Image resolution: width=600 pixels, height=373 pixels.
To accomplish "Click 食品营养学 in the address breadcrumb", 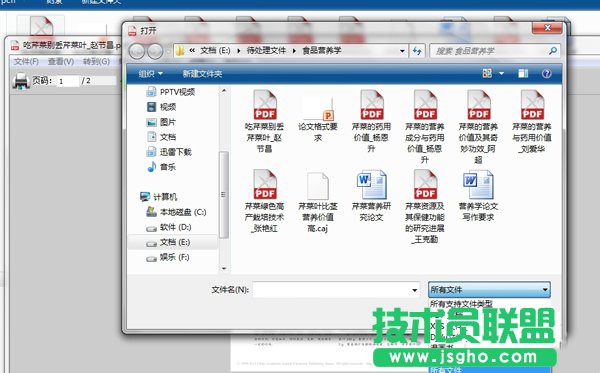I will [321, 50].
